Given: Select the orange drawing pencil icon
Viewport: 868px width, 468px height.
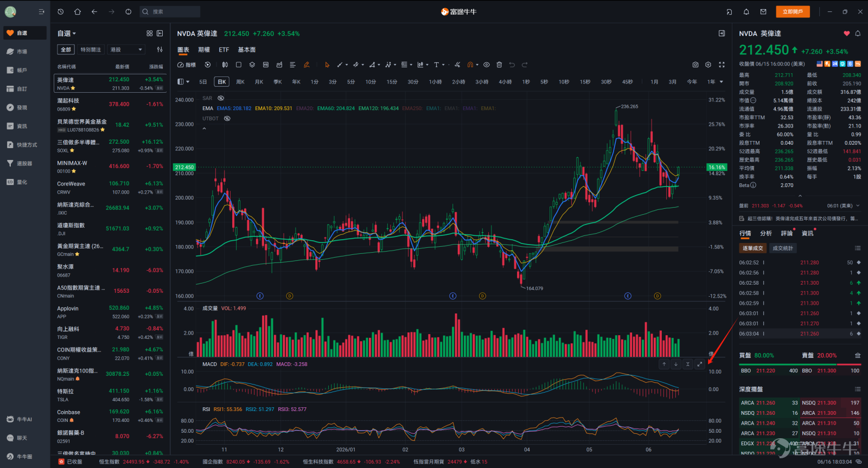Looking at the screenshot, I should click(307, 65).
